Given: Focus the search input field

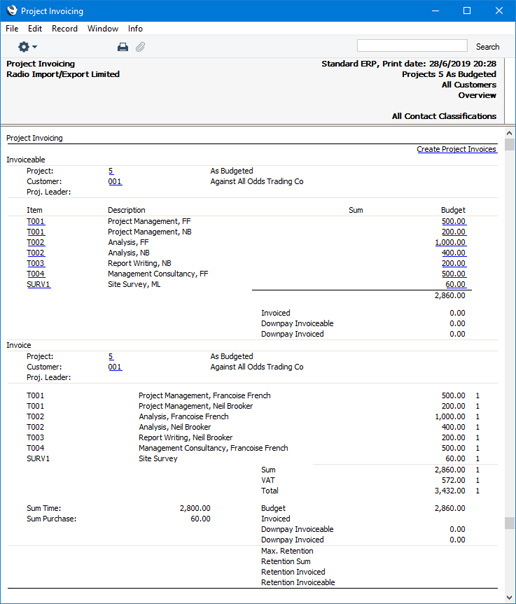Looking at the screenshot, I should tap(412, 45).
